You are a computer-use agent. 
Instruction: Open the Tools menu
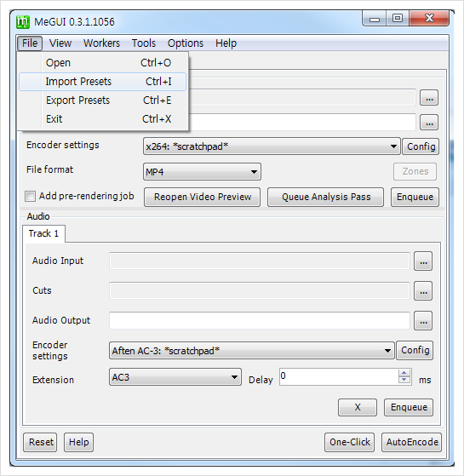click(x=144, y=43)
